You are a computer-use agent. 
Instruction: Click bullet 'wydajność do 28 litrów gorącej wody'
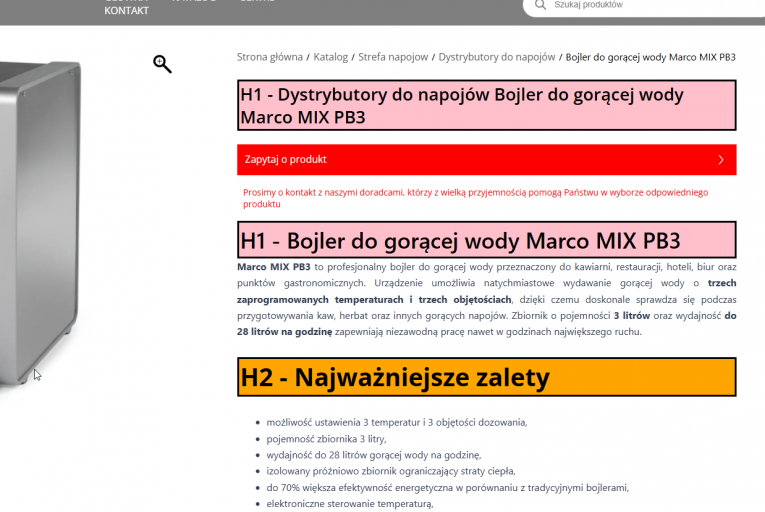pos(374,455)
